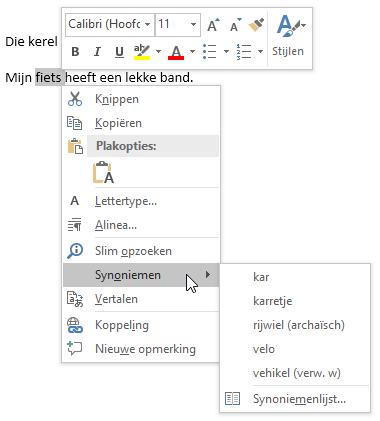This screenshot has width=380, height=421.
Task: Replace with synonym karretje
Action: click(295, 301)
